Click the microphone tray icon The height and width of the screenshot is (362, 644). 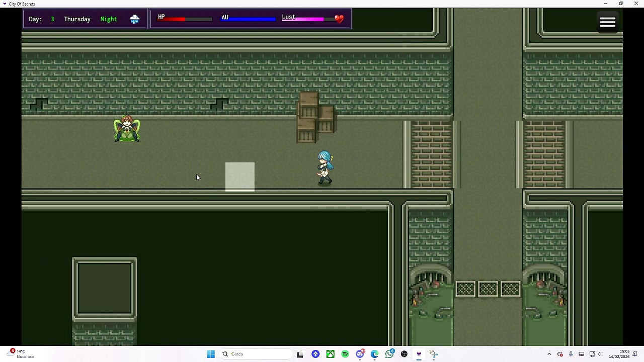pyautogui.click(x=571, y=354)
